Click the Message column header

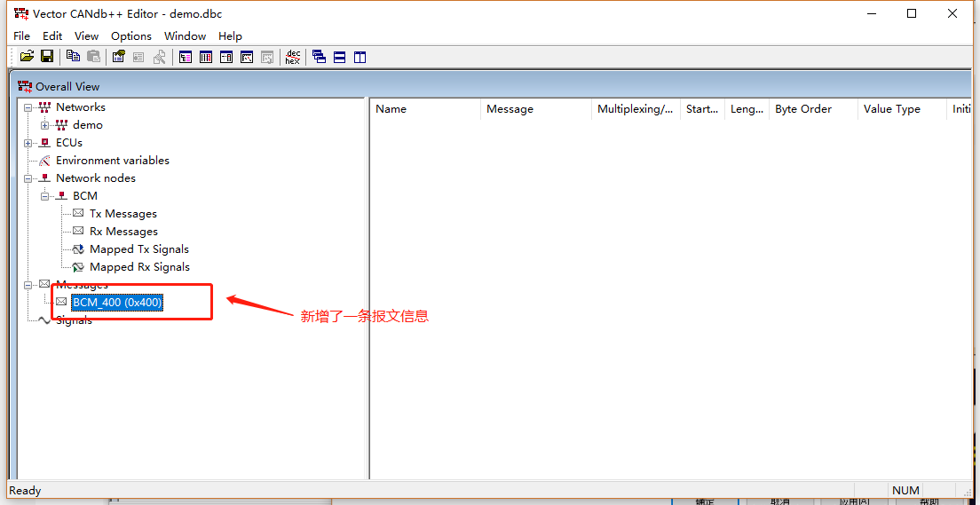(x=536, y=109)
